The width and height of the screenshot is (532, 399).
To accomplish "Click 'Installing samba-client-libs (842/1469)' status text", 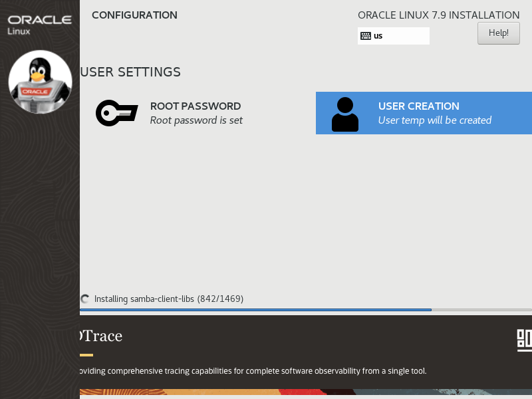I will click(169, 299).
